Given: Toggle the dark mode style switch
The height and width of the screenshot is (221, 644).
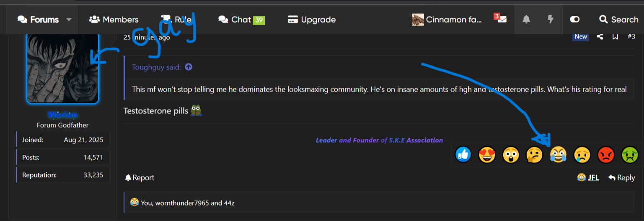Looking at the screenshot, I should click(x=574, y=19).
